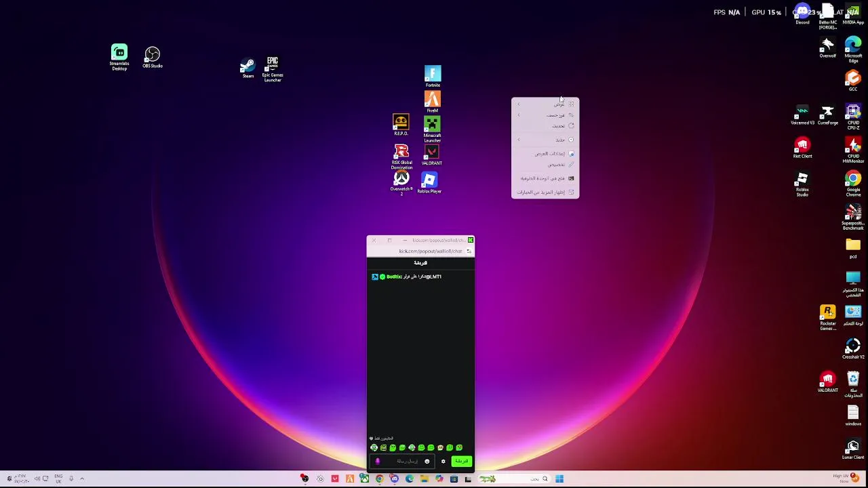Expand عرض (View) submenu in context menu
Viewport: 868px width, 488px height.
[545, 104]
